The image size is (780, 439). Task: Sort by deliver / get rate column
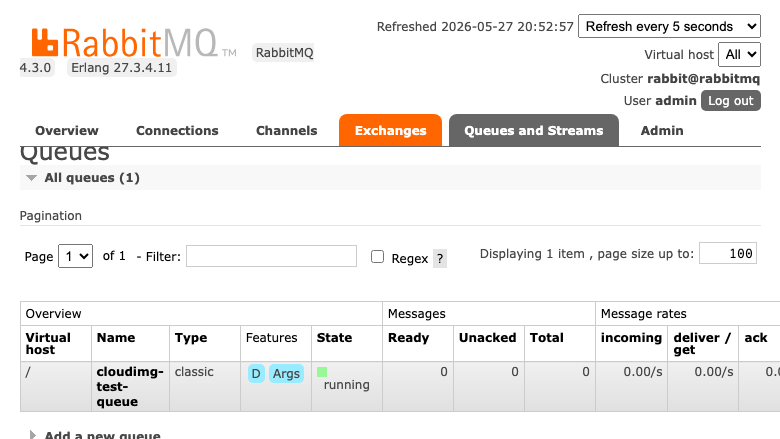702,344
